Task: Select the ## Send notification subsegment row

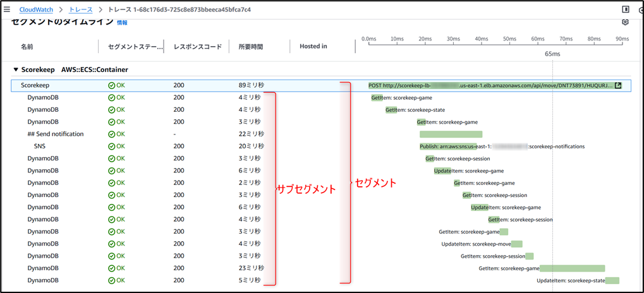Action: (56, 134)
